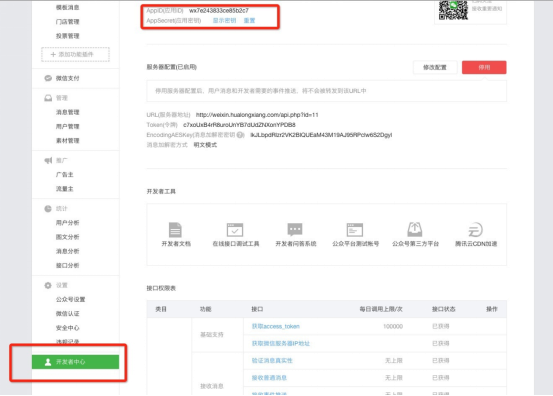Click the 推广 megaphone section icon

point(48,160)
